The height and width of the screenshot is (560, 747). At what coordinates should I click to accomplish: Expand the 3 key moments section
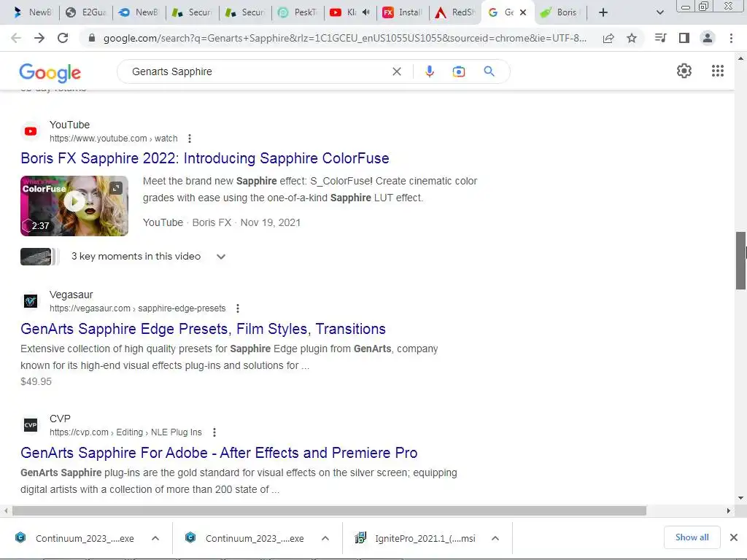(220, 257)
